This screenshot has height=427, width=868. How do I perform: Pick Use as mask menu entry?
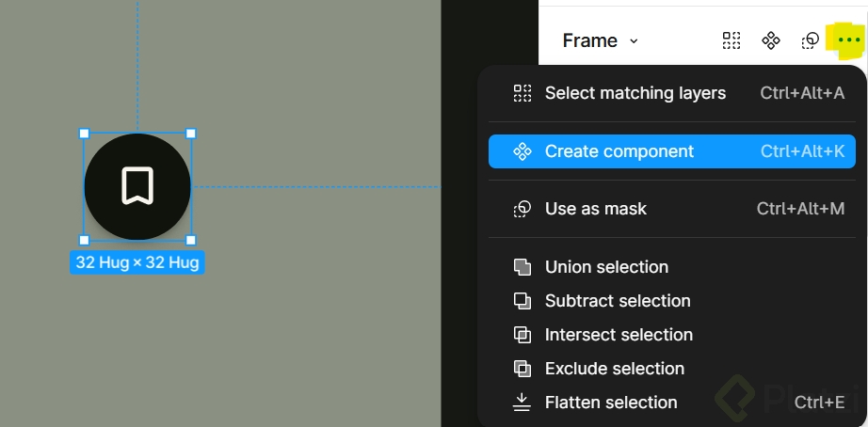pyautogui.click(x=595, y=209)
